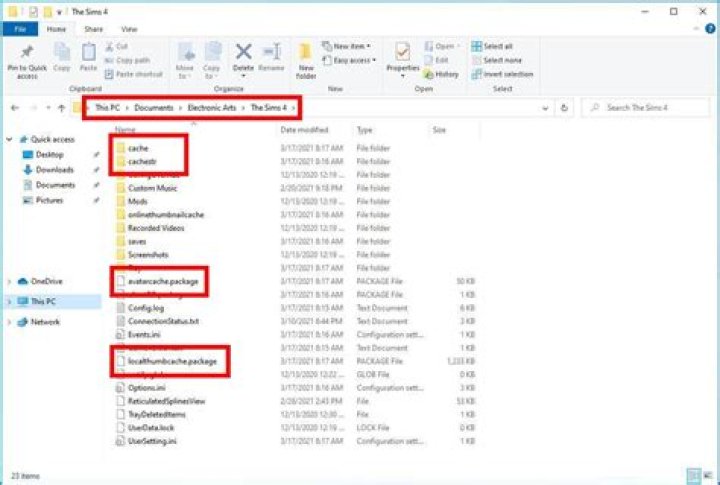Screen dimensions: 720x485
Task: Select the Mods folder
Action: tap(138, 202)
